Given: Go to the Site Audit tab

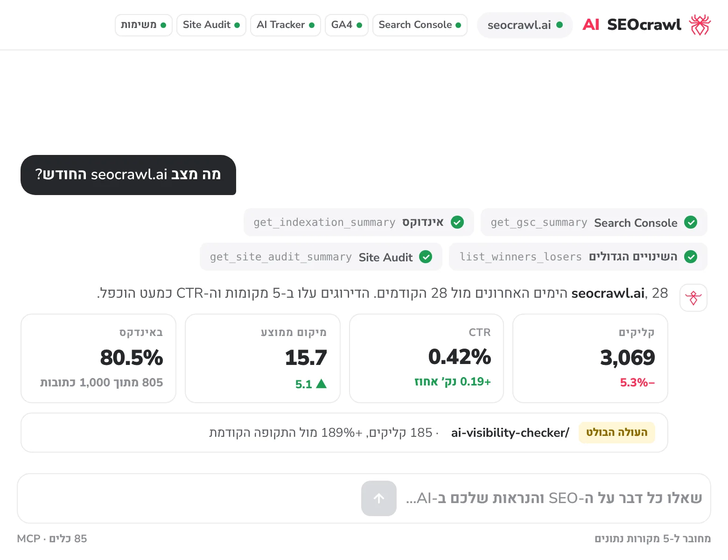Looking at the screenshot, I should (211, 25).
